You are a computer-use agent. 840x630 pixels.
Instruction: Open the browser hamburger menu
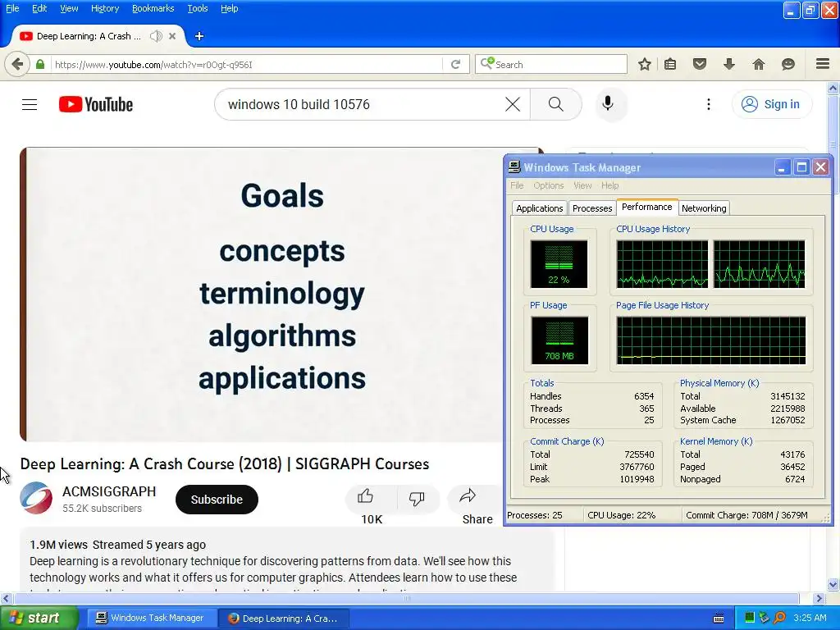tap(823, 64)
